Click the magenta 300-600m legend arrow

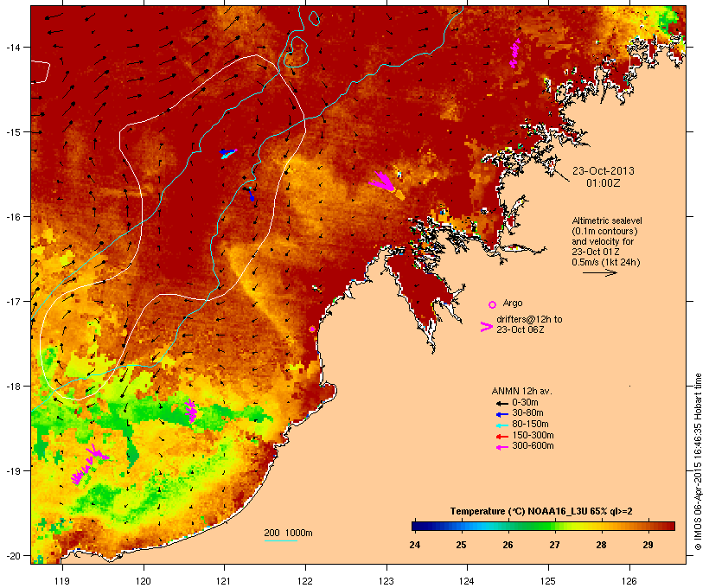(501, 447)
